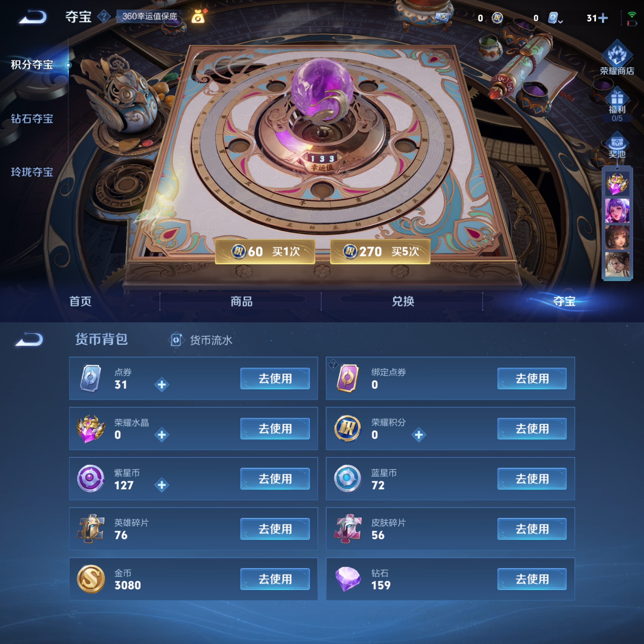Viewport: 644px width, 644px height.
Task: Buy one draw for 60 points
Action: pyautogui.click(x=265, y=252)
